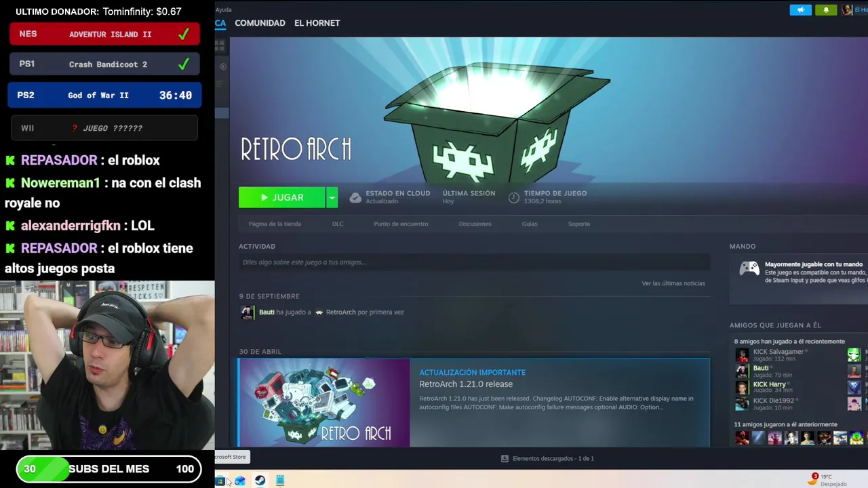Open the DLC section
The width and height of the screenshot is (868, 488).
[338, 224]
